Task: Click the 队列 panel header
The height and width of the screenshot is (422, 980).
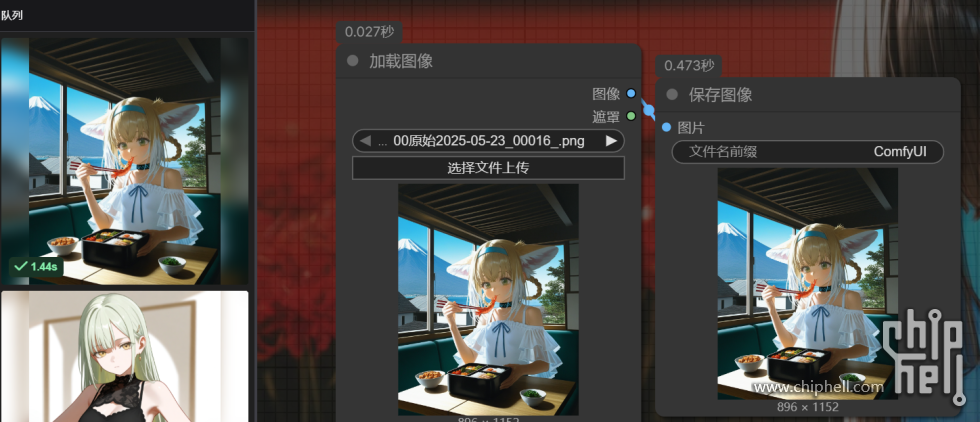Action: pos(12,15)
